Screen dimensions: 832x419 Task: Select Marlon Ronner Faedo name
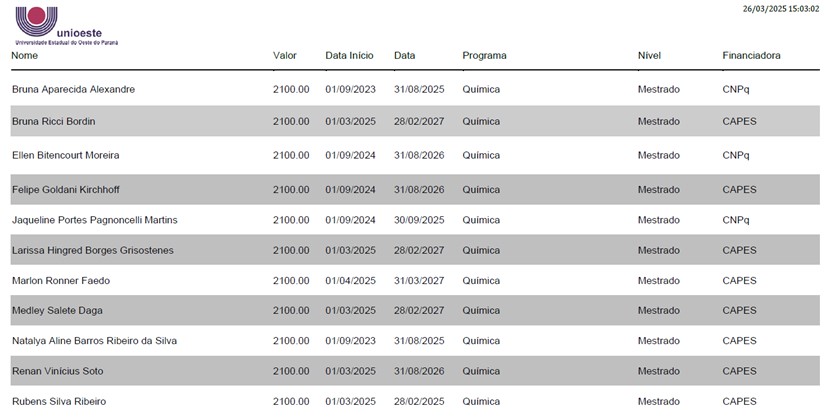point(61,281)
